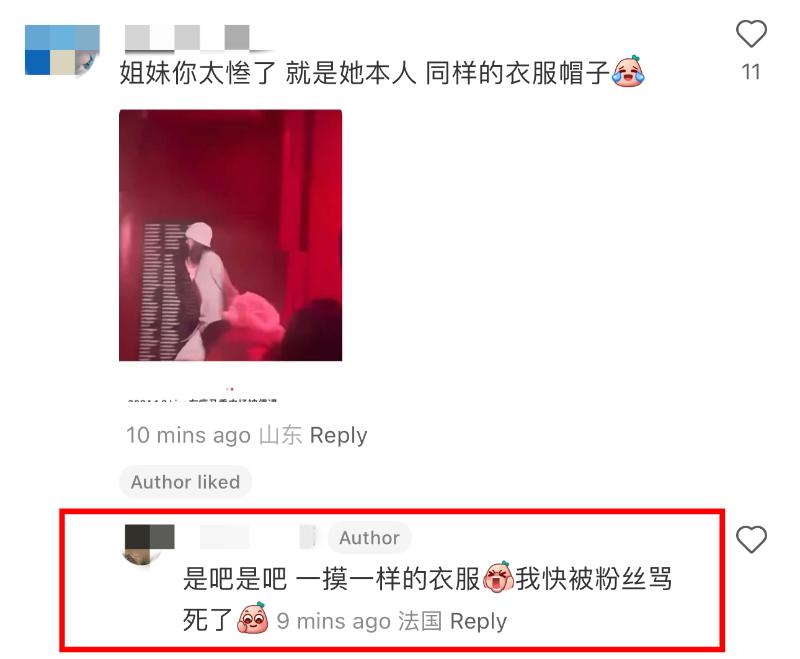Open the author's dark avatar in reply
Image resolution: width=800 pixels, height=659 pixels.
click(x=149, y=544)
